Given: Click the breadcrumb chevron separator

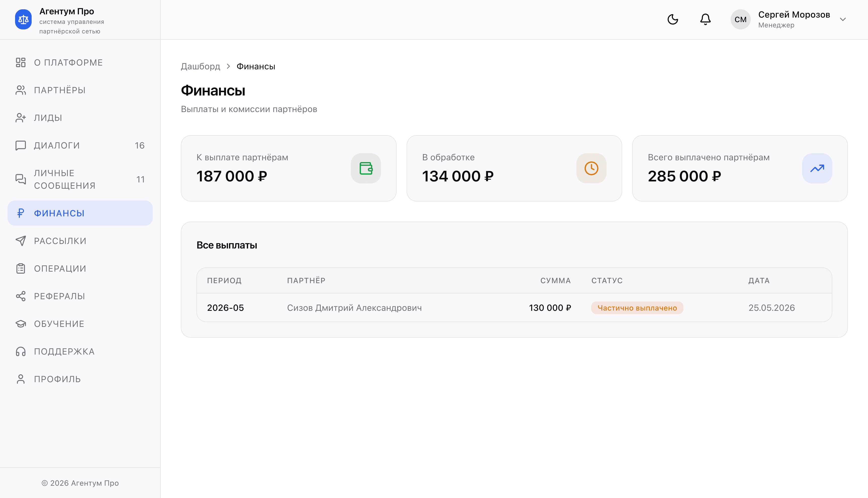Looking at the screenshot, I should click(228, 66).
